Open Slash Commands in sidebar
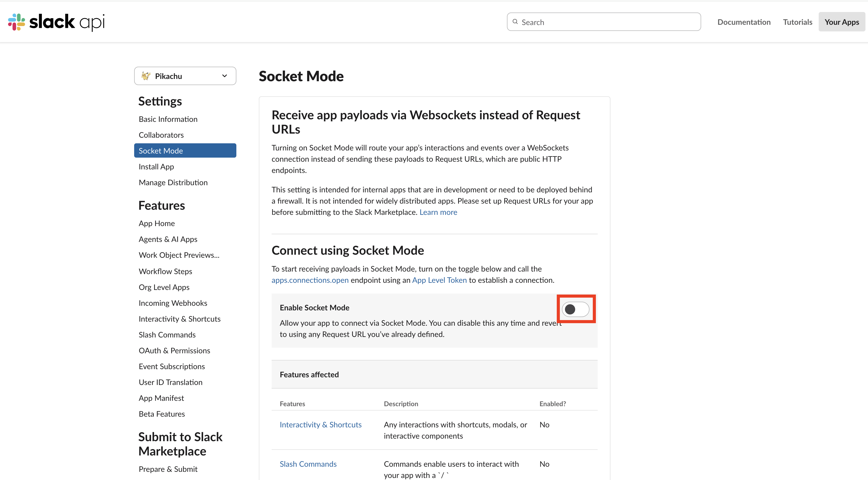This screenshot has width=868, height=480. pos(167,334)
